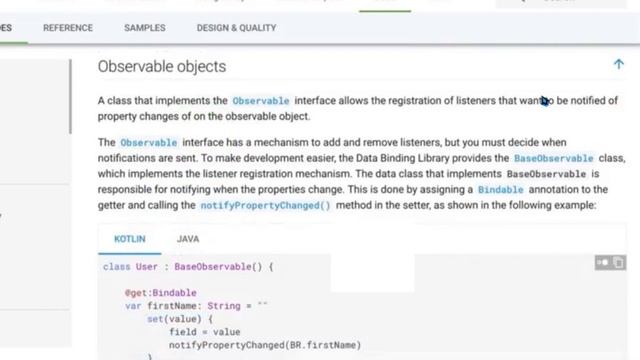Copy the code sample with clipboard icon
This screenshot has height=360, width=640.
point(619,262)
